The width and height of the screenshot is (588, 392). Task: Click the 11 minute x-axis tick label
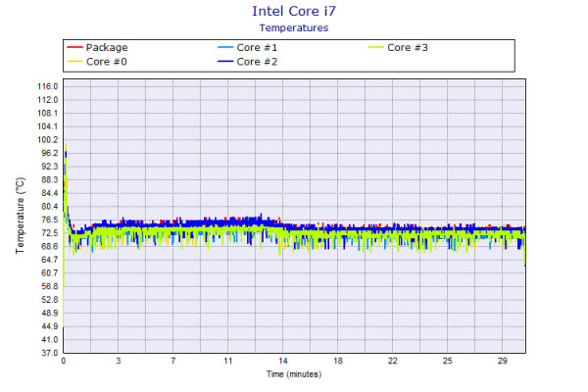(228, 361)
